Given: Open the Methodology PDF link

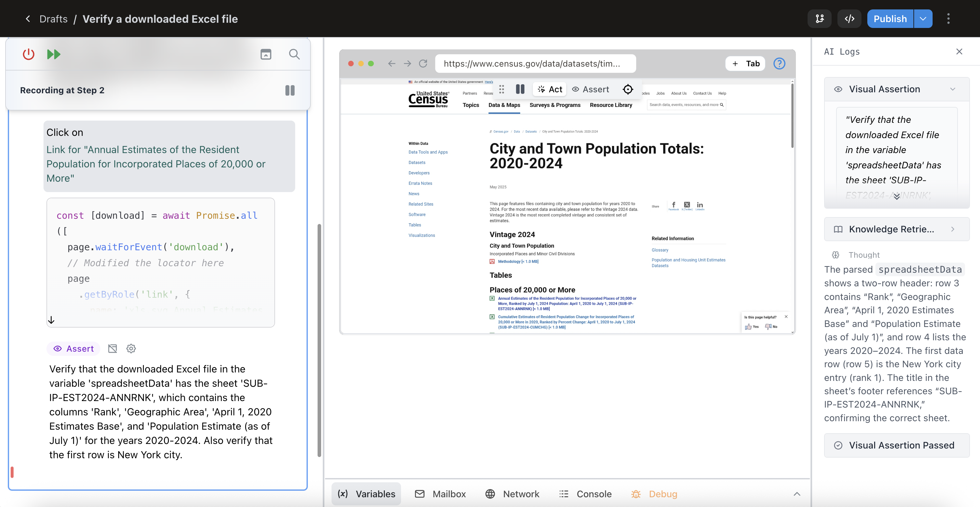Looking at the screenshot, I should click(x=518, y=262).
